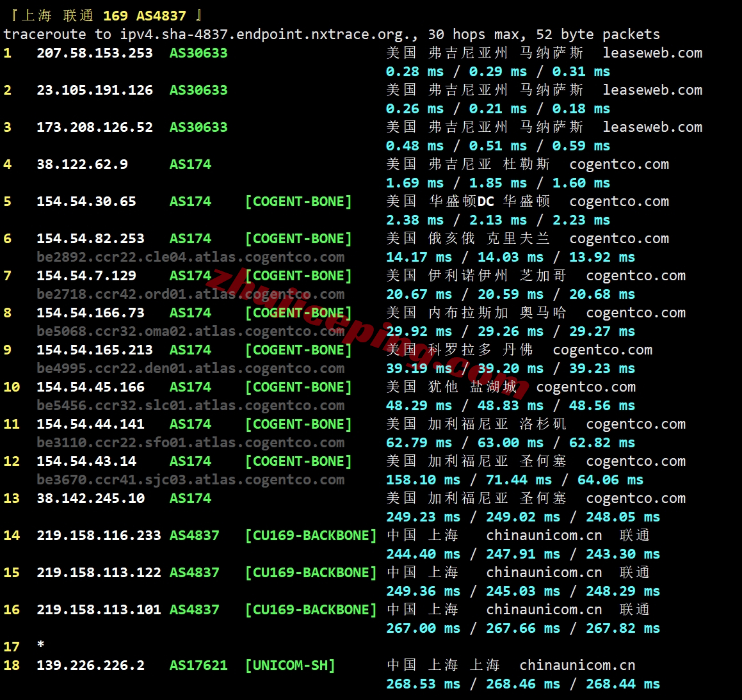Select IP 154.54.43.14
Image resolution: width=742 pixels, height=700 pixels.
tap(86, 461)
